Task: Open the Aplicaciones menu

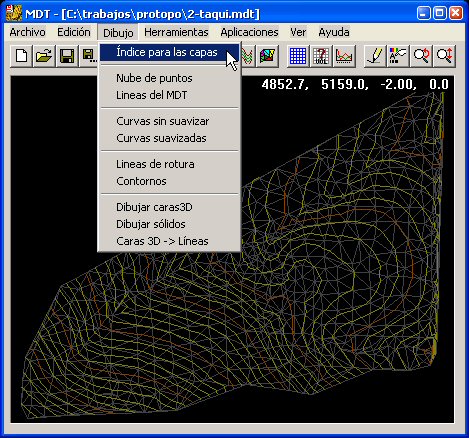Action: 249,32
